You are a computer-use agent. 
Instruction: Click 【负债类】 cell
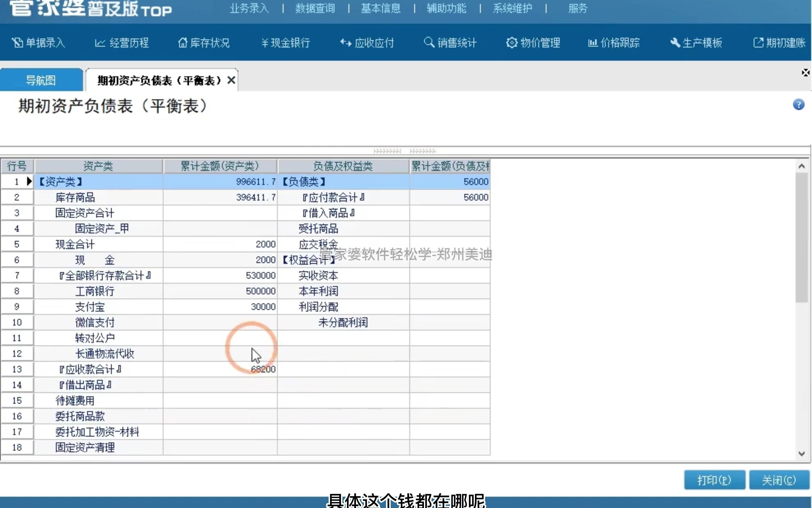[343, 182]
